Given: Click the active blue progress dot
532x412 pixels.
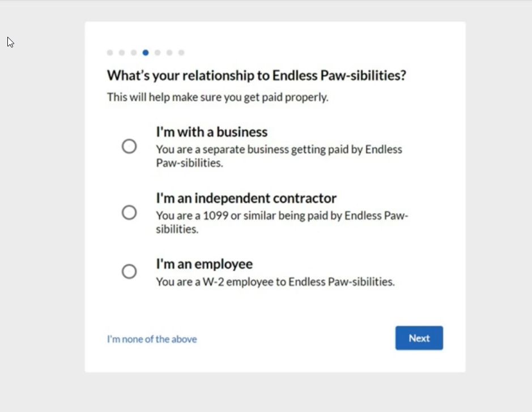Looking at the screenshot, I should (146, 53).
